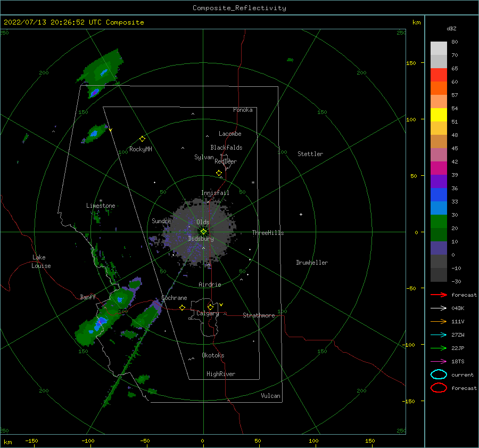Click the yellow diamond marker above RockyMH
Viewport: 479px width, 448px height.
coord(142,139)
